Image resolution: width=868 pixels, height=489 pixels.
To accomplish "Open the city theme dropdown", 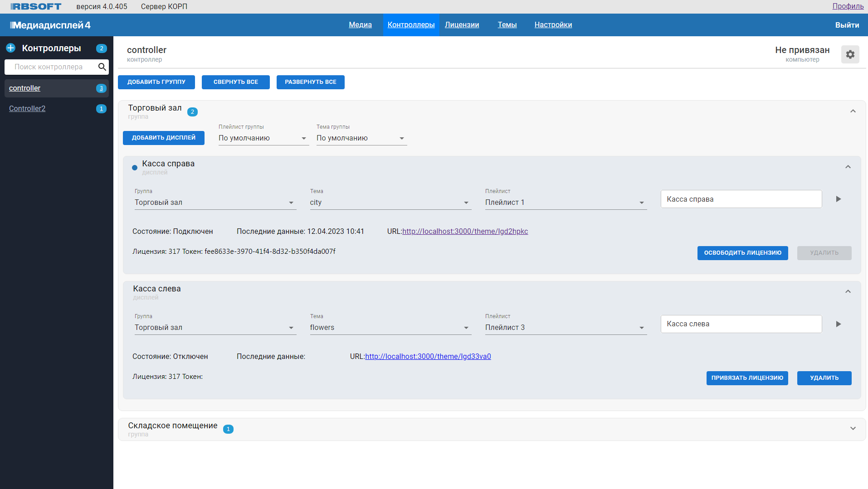I will click(x=390, y=203).
